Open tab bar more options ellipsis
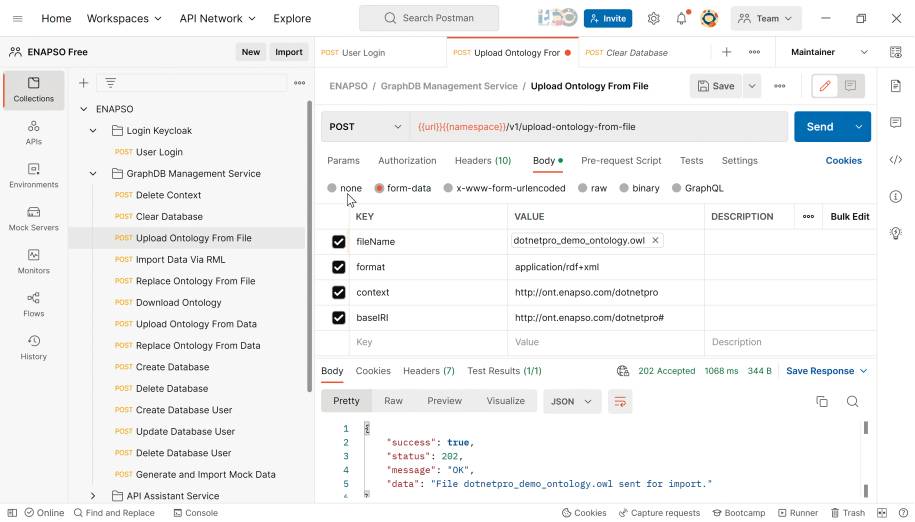Image resolution: width=915 pixels, height=522 pixels. coord(755,52)
